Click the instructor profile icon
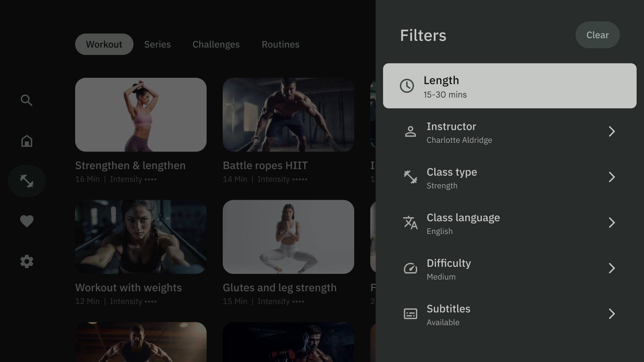644x362 pixels. tap(410, 132)
